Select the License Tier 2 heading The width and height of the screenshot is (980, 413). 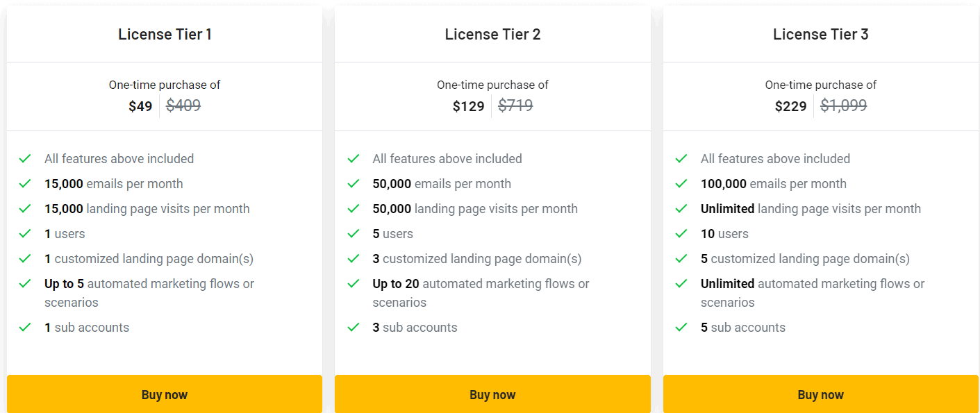pos(492,33)
